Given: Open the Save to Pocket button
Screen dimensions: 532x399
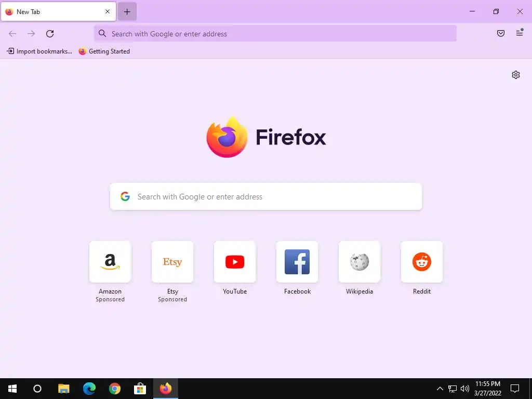Looking at the screenshot, I should [x=501, y=33].
